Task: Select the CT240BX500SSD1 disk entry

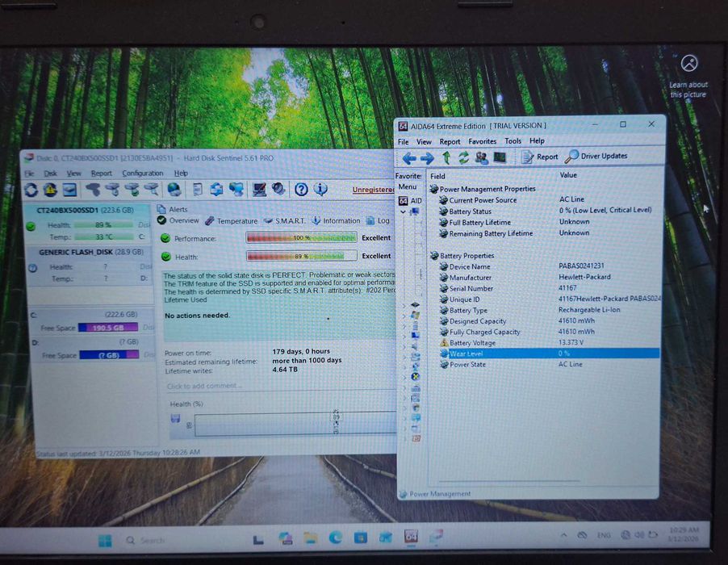Action: (x=87, y=224)
